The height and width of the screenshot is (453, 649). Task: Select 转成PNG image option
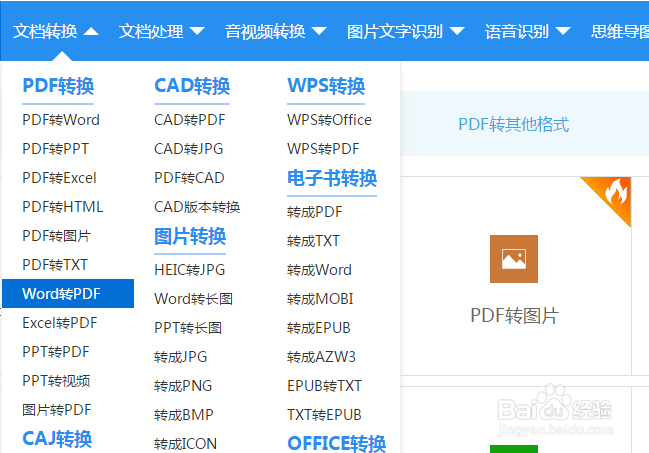[x=183, y=386]
